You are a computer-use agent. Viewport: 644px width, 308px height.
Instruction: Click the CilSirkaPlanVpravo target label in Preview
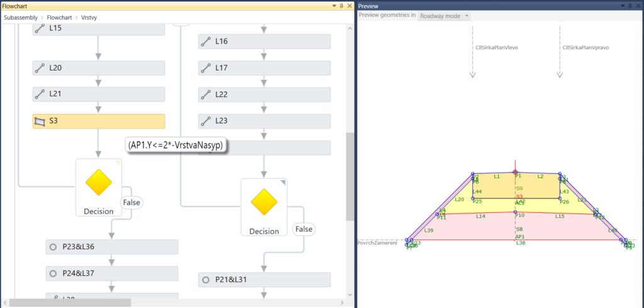[586, 48]
